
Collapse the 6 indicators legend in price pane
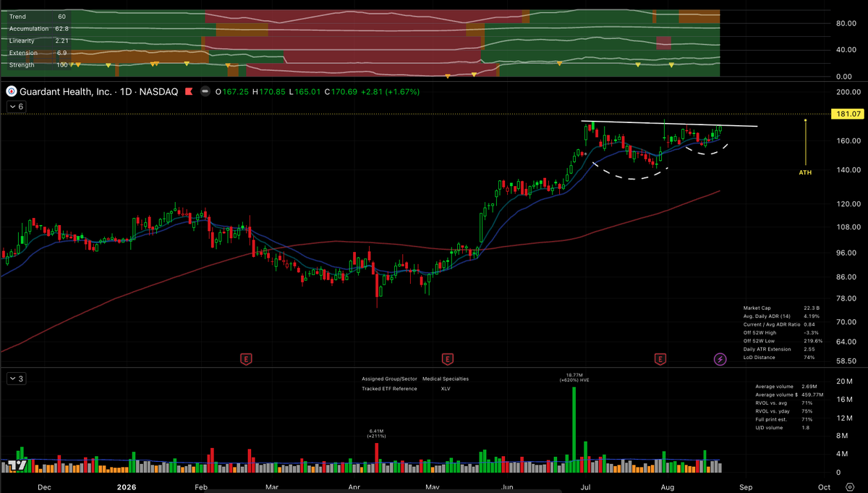16,106
